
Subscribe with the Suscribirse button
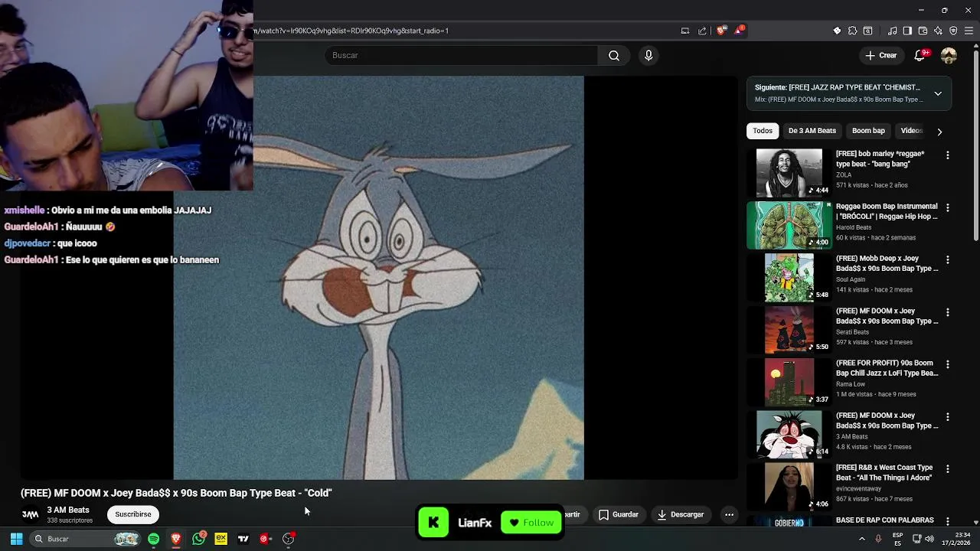(133, 514)
